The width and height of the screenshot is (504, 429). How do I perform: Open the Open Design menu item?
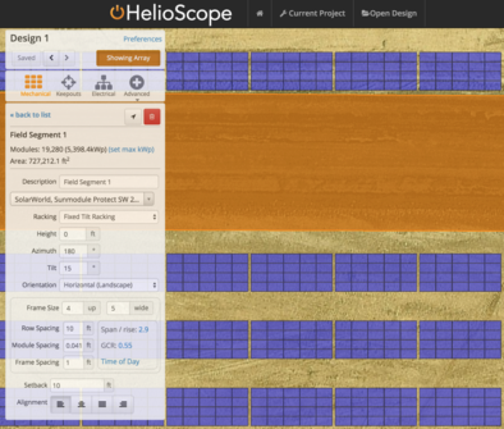[x=389, y=14]
